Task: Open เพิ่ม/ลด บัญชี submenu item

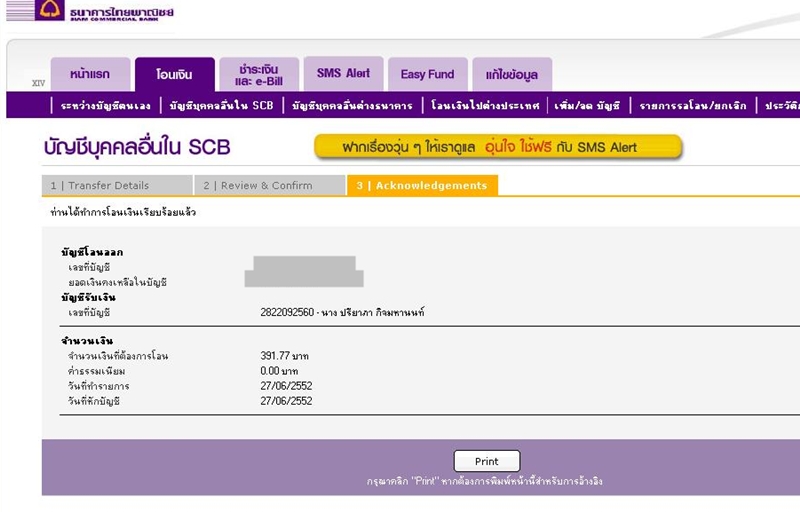Action: click(x=588, y=106)
